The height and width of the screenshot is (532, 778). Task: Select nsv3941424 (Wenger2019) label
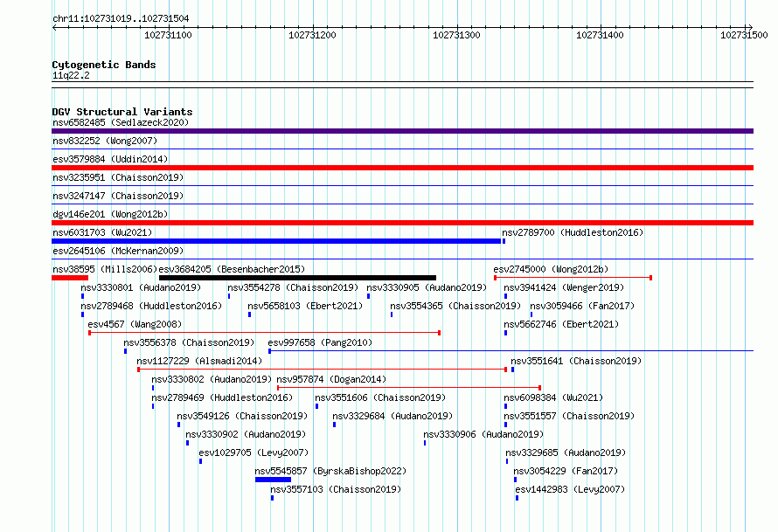coord(564,287)
